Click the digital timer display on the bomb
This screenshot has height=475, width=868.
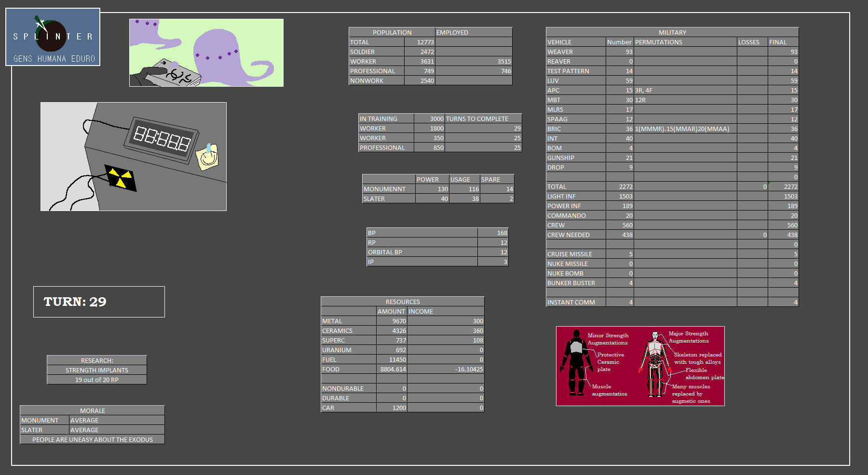pyautogui.click(x=162, y=139)
